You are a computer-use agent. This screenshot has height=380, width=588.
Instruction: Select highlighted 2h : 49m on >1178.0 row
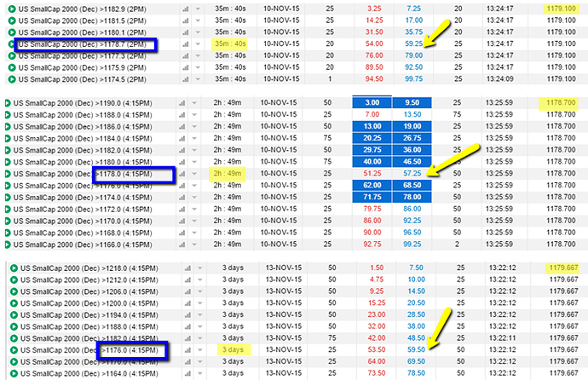click(228, 174)
